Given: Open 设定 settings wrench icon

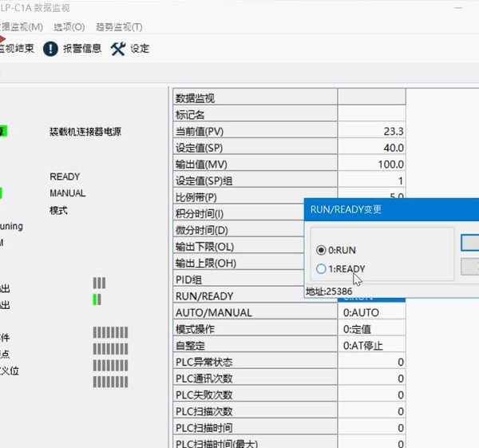Looking at the screenshot, I should [x=118, y=49].
